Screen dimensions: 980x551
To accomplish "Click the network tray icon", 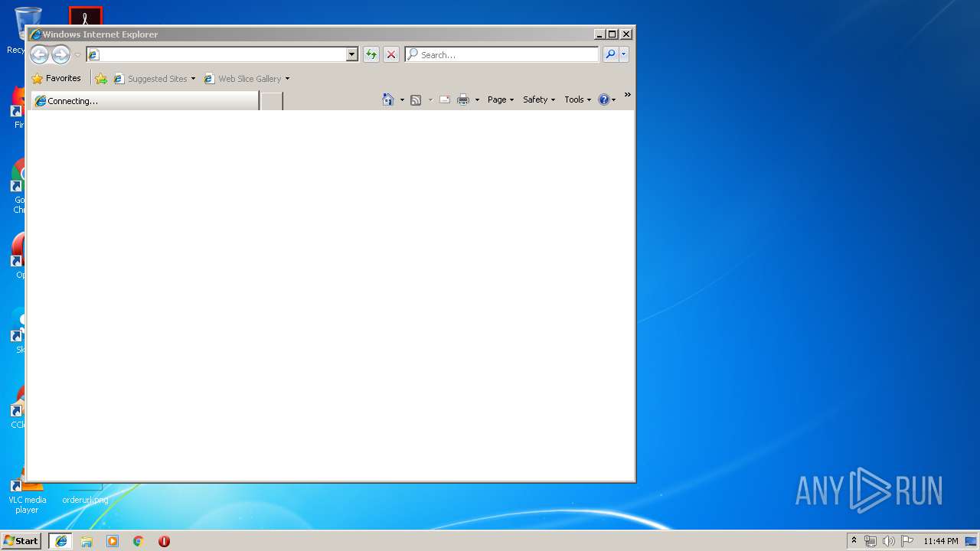I will (x=871, y=541).
